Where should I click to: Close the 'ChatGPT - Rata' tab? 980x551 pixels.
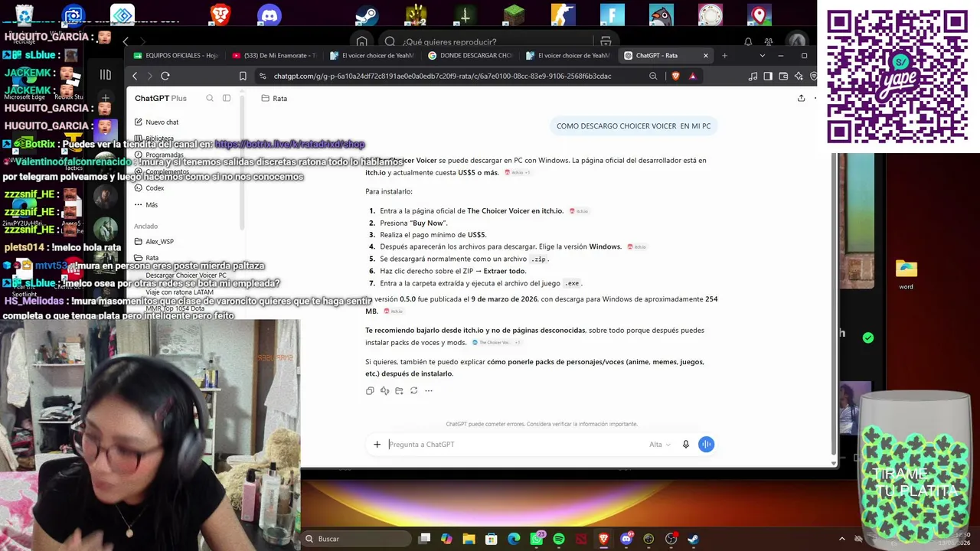coord(705,55)
